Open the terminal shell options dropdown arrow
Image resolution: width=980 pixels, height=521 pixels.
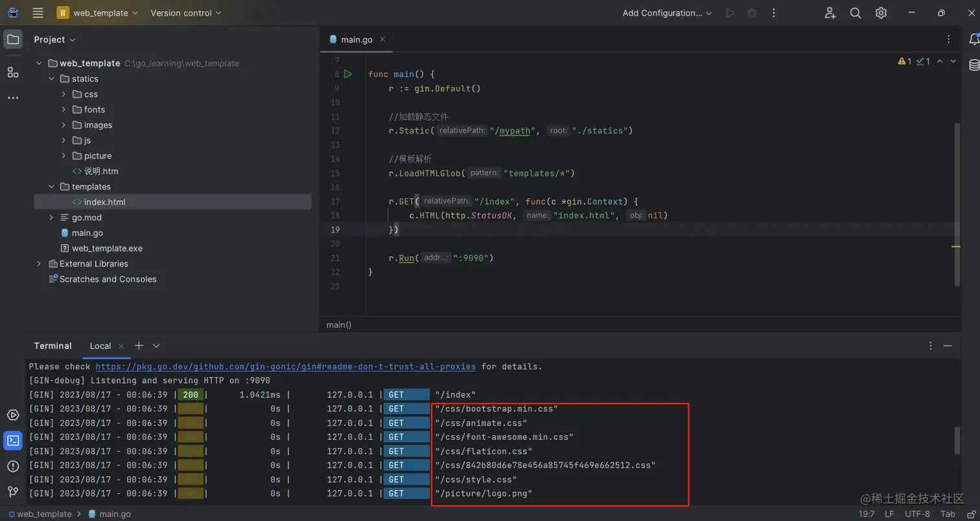(x=156, y=346)
